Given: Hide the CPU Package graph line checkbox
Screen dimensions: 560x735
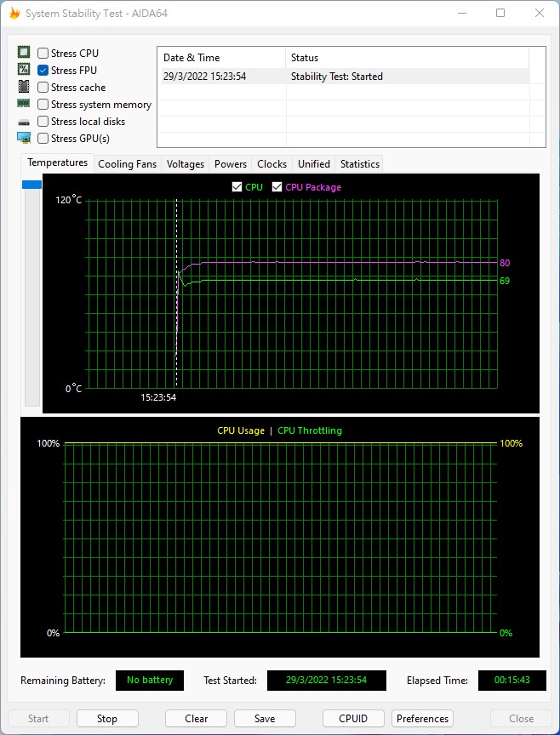Looking at the screenshot, I should tap(277, 187).
